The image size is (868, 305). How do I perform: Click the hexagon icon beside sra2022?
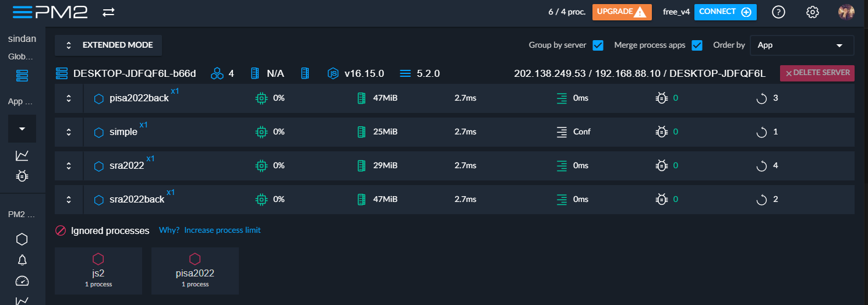(x=98, y=166)
